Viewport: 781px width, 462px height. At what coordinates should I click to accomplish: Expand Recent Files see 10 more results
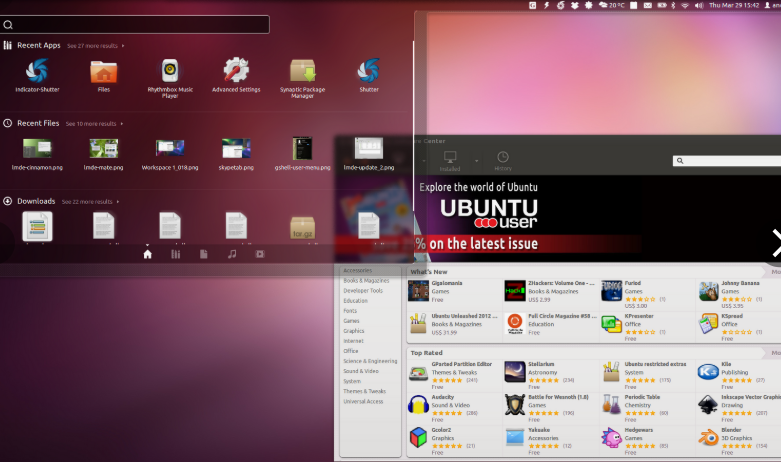click(94, 124)
